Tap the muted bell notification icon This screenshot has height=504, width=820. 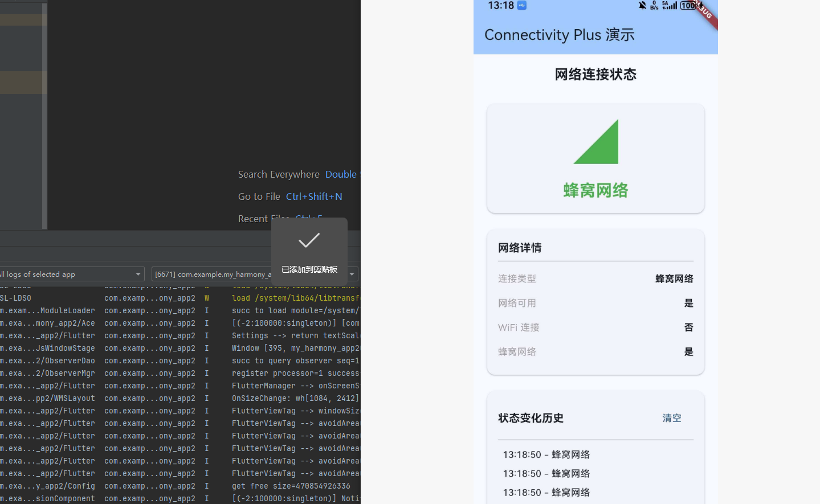click(x=642, y=5)
